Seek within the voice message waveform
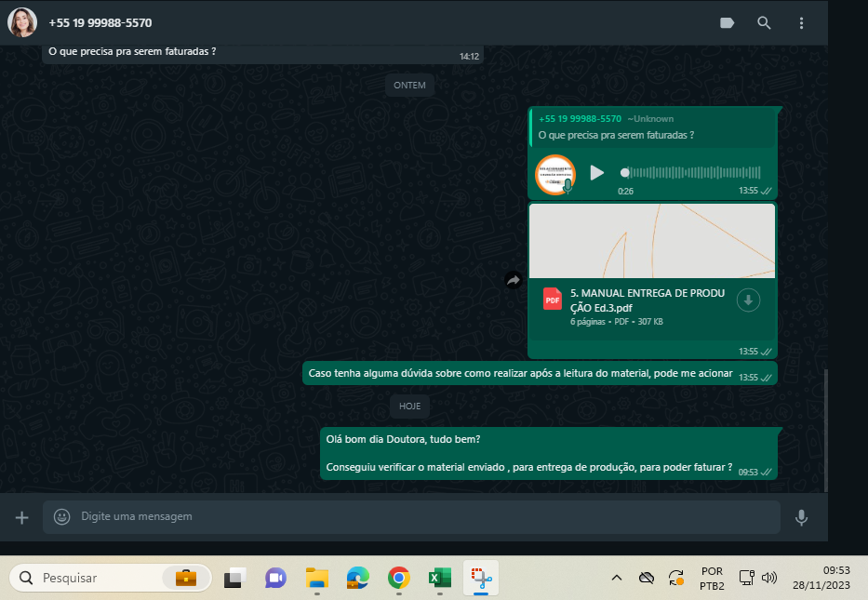 click(x=693, y=173)
